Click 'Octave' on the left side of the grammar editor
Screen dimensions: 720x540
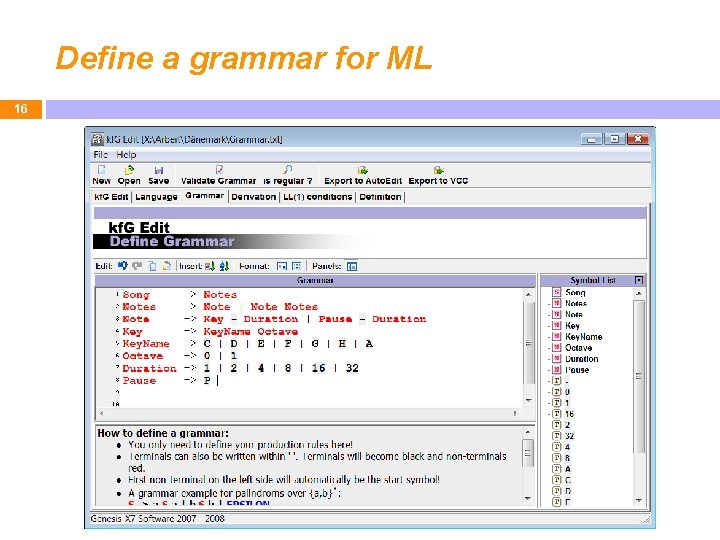click(x=142, y=356)
